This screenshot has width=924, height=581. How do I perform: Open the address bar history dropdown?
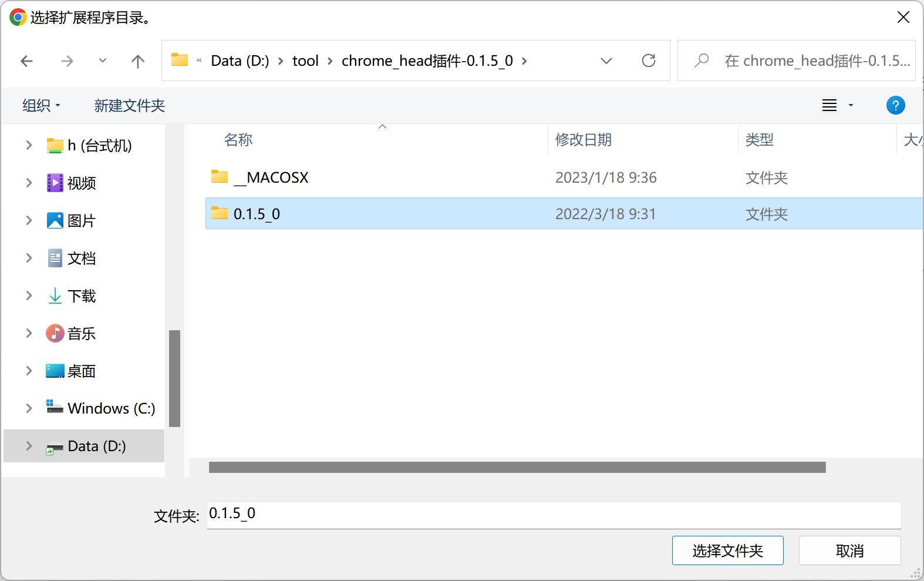pos(606,61)
